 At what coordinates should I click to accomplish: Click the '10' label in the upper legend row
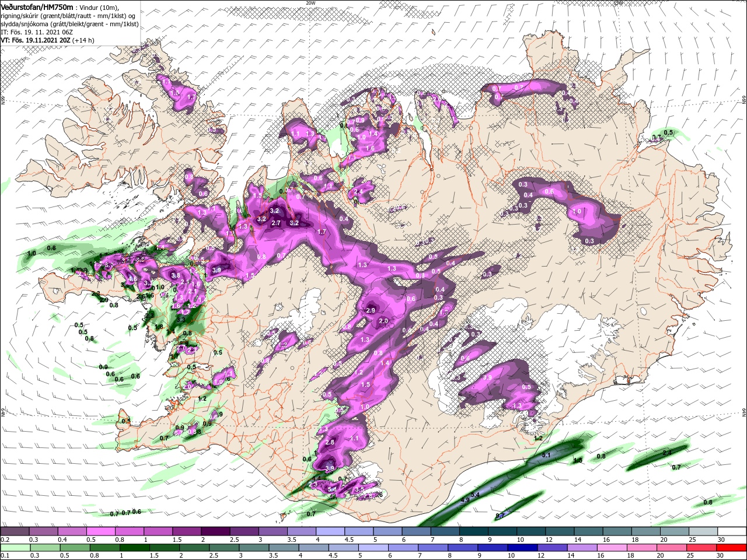(520, 540)
